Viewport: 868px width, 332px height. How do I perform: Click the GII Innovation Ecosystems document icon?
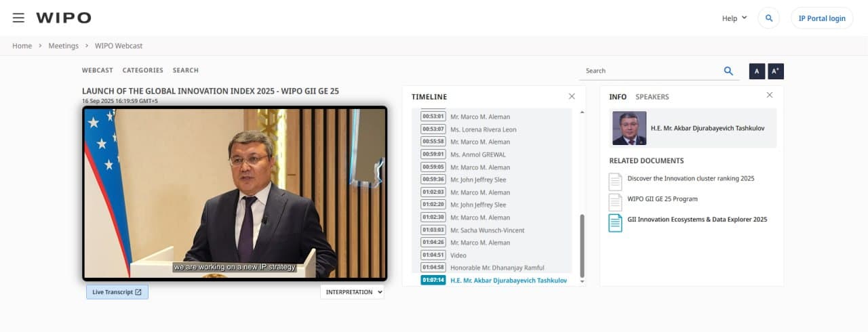coord(615,222)
